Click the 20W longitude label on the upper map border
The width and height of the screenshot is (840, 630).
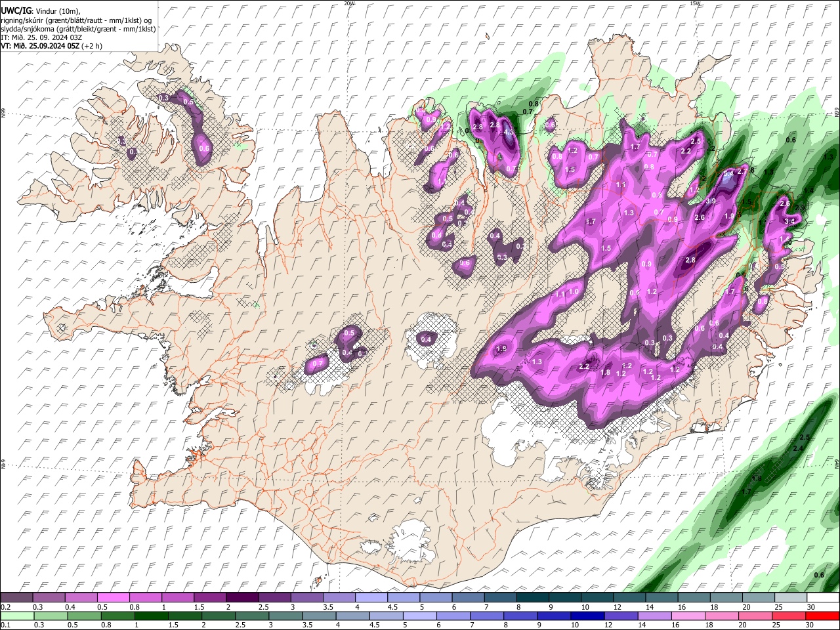click(349, 3)
